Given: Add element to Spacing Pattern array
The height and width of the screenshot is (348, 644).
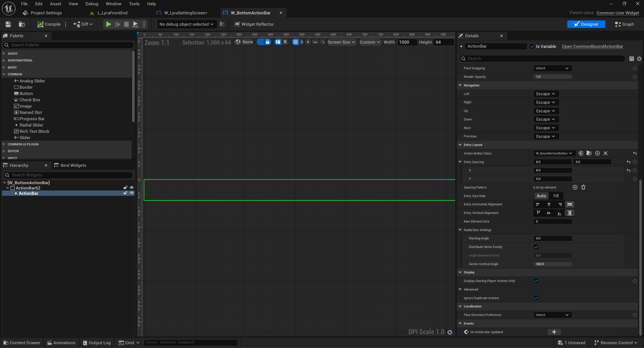Looking at the screenshot, I should [575, 187].
